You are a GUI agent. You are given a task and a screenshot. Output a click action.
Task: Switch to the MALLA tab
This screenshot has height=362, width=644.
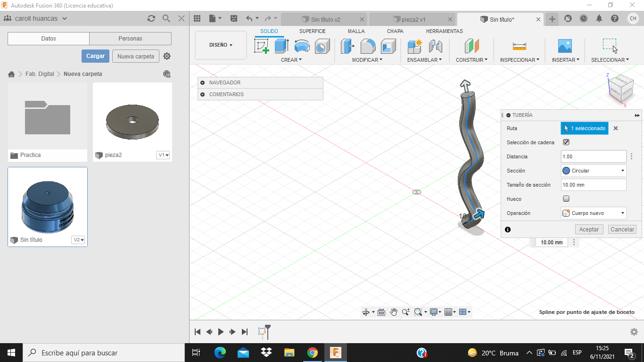pos(356,31)
